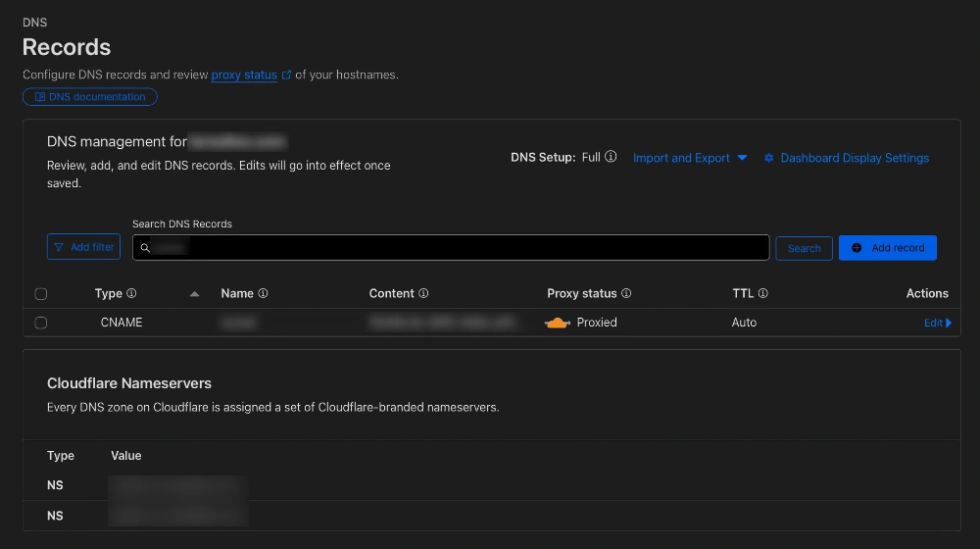Follow the proxy status hyperlink
Viewport: 980px width, 549px height.
point(244,75)
